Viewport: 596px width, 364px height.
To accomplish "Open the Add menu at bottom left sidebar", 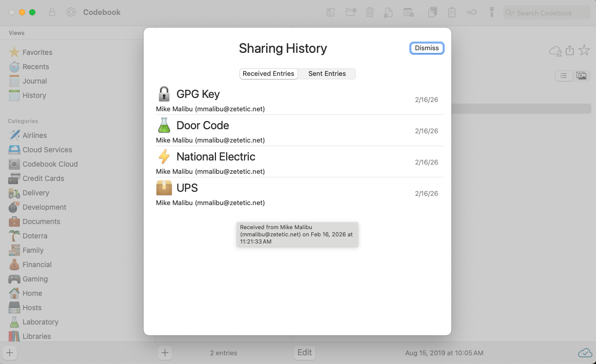I will pos(9,353).
